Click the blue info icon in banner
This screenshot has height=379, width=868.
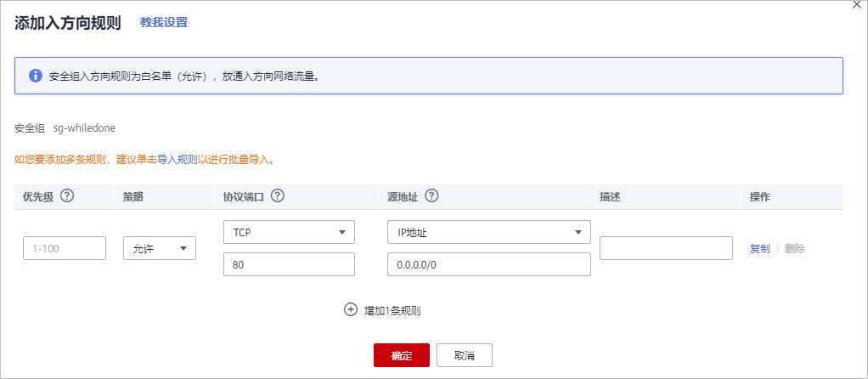36,76
